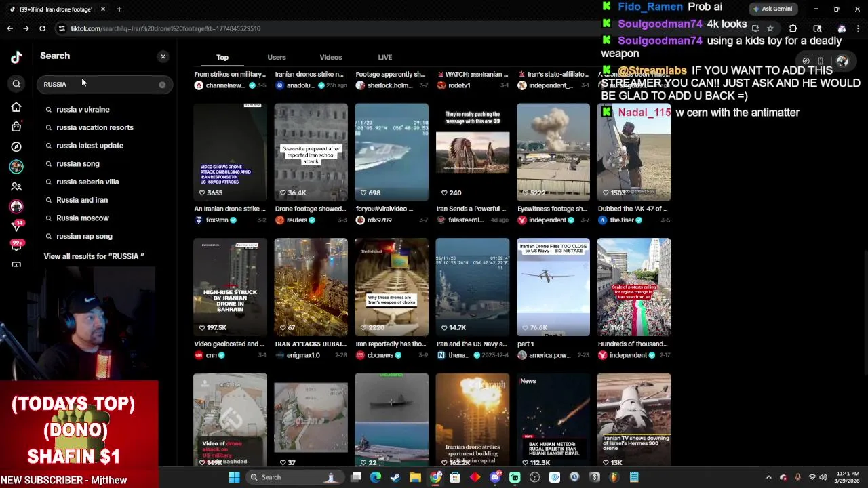868x488 pixels.
Task: Switch to the Videos tab
Action: pyautogui.click(x=331, y=58)
